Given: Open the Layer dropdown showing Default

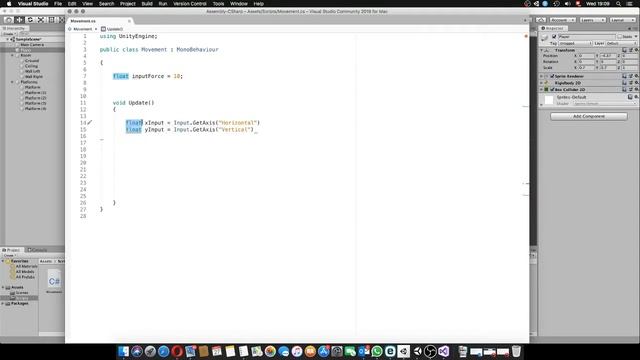Looking at the screenshot, I should pos(621,43).
